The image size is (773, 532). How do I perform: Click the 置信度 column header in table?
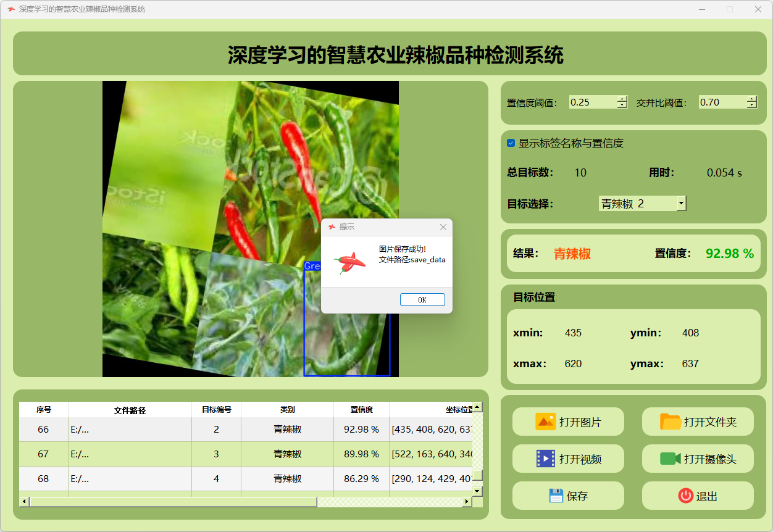pos(361,409)
